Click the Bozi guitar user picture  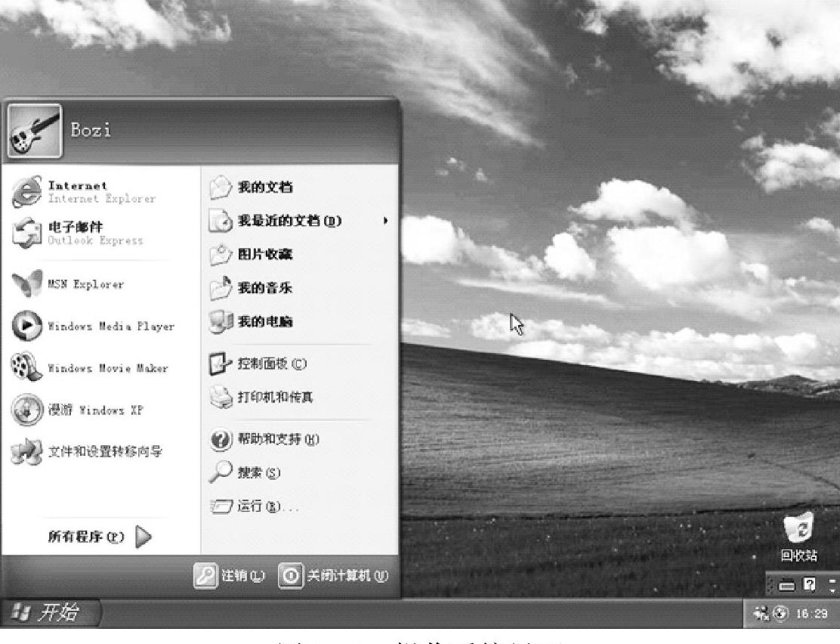(x=35, y=131)
